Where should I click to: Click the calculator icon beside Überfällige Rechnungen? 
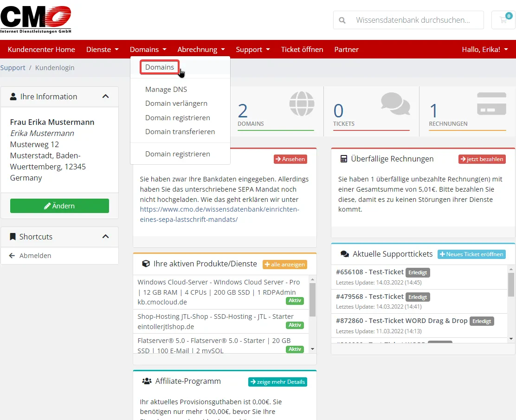pyautogui.click(x=343, y=159)
